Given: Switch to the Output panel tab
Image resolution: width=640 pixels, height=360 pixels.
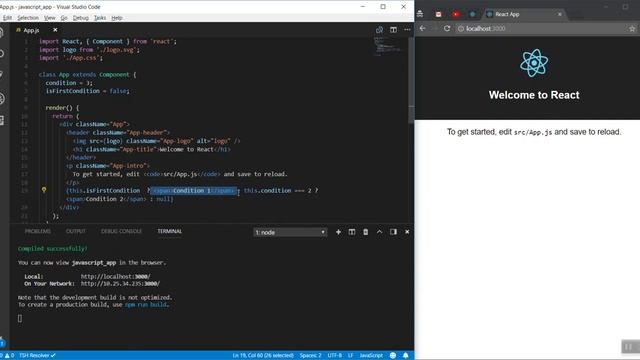Looking at the screenshot, I should [x=76, y=231].
